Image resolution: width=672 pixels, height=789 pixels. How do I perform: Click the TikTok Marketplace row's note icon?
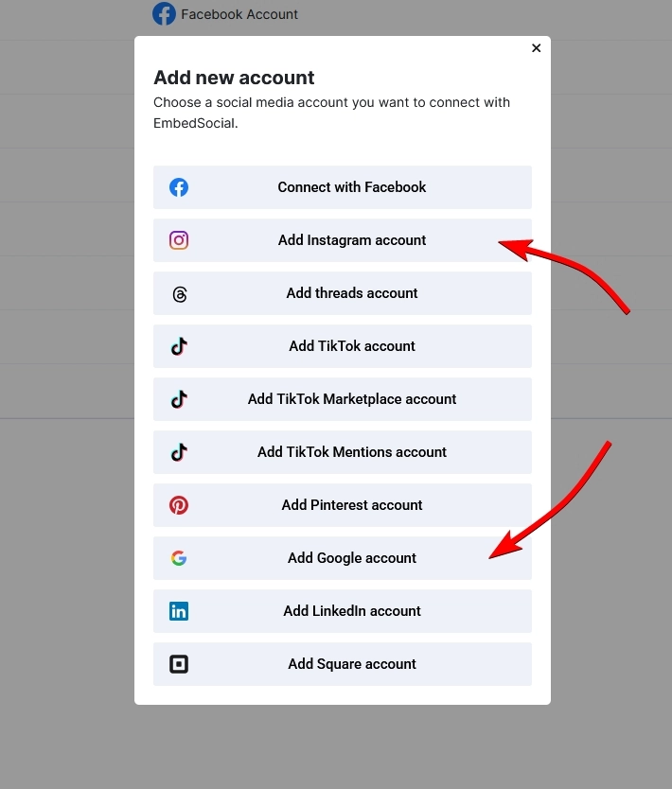click(179, 399)
